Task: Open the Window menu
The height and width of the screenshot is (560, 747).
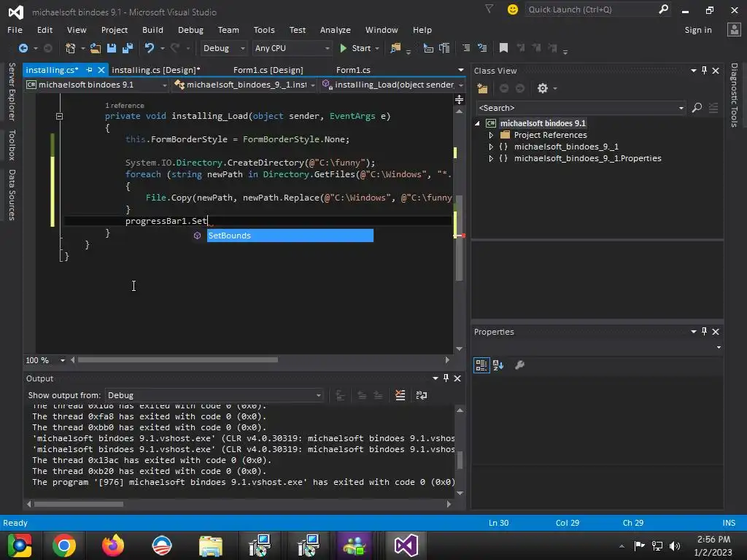Action: coord(382,30)
